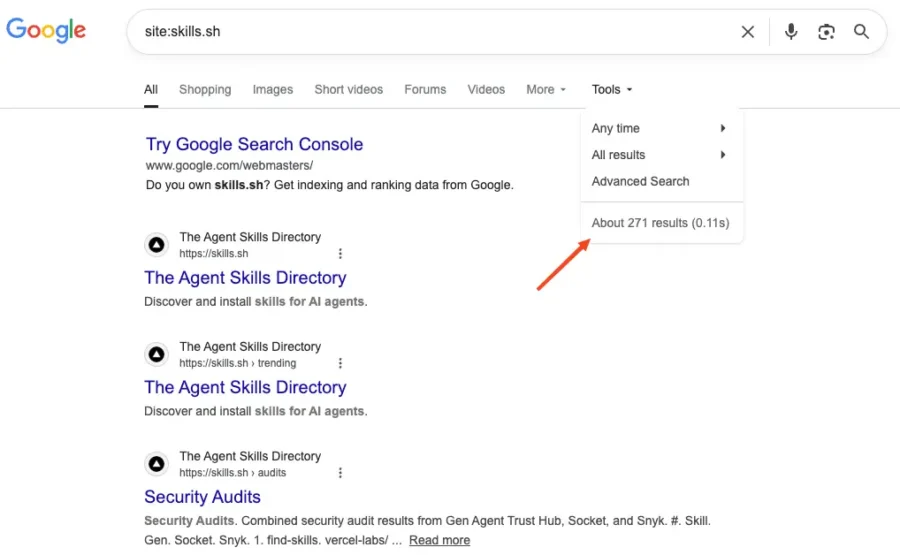Select Advanced Search from Tools menu
This screenshot has height=555, width=900.
[x=640, y=182]
